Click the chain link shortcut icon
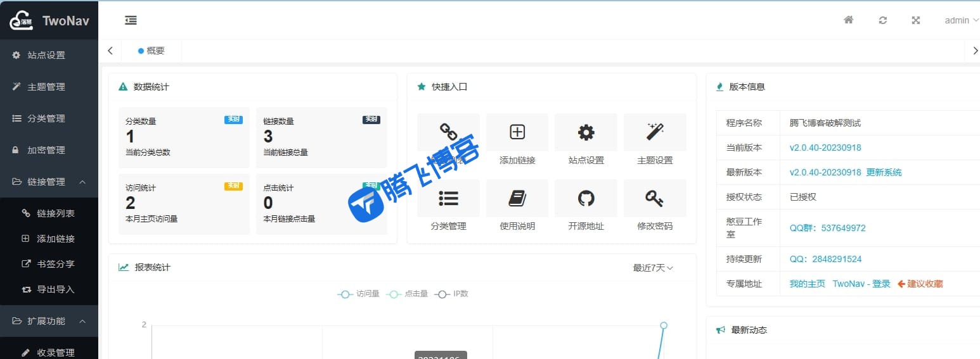This screenshot has height=359, width=980. coord(448,132)
